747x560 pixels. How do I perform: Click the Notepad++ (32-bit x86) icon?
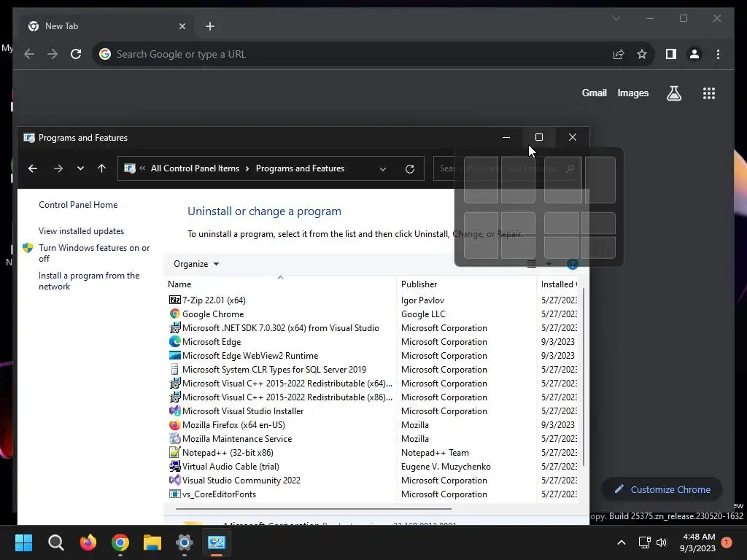175,452
